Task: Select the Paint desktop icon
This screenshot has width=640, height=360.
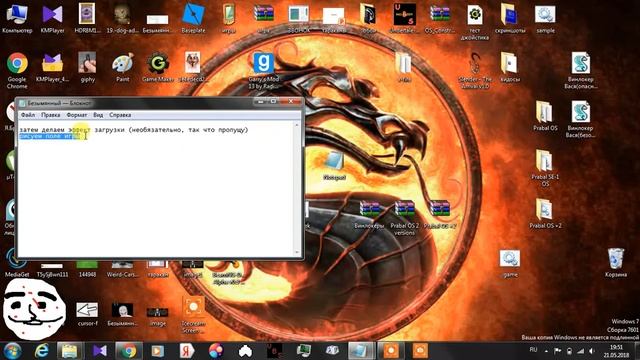Action: pos(122,67)
